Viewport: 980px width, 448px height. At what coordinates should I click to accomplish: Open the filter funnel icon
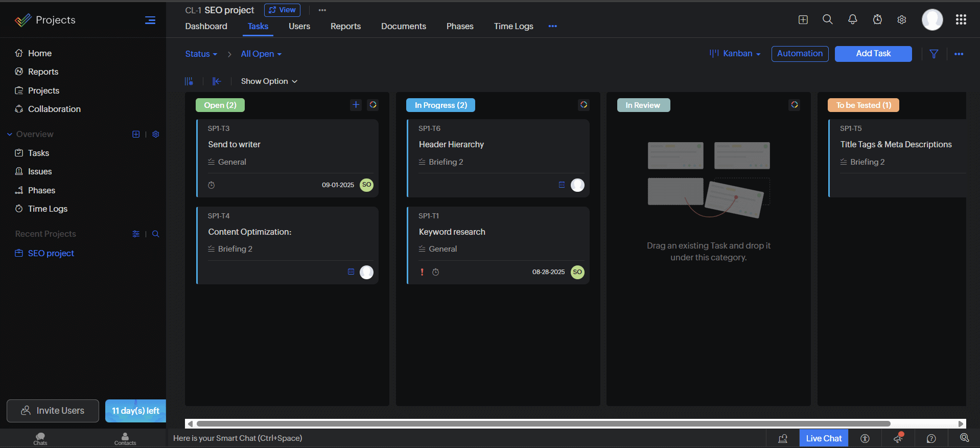tap(934, 54)
